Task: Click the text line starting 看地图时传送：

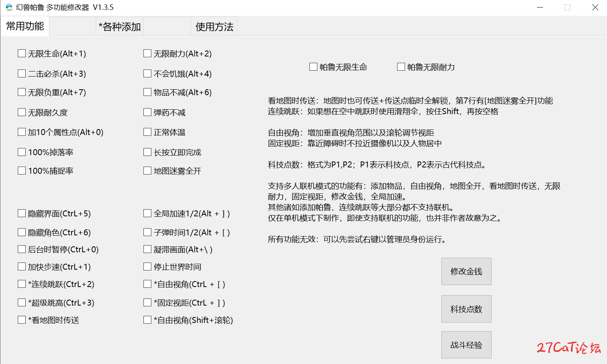Action: [410, 101]
